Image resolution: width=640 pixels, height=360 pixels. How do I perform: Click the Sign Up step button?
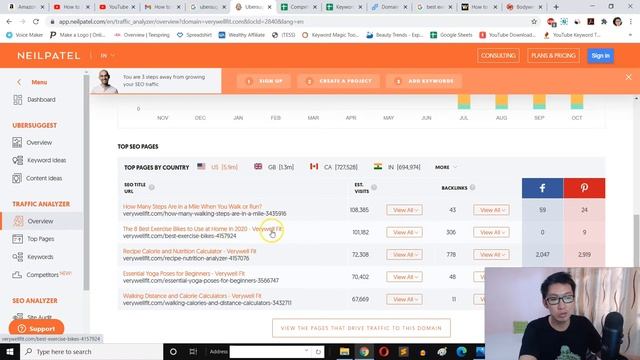264,81
